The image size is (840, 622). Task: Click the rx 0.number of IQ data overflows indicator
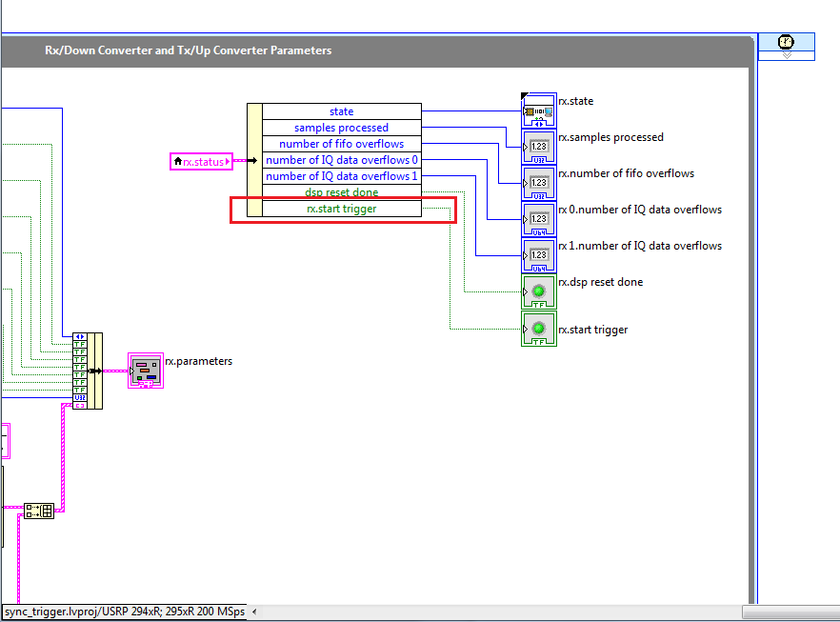click(539, 218)
